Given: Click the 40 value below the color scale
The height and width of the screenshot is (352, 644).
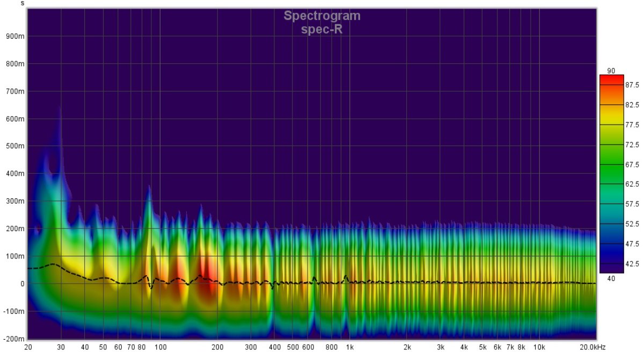Looking at the screenshot, I should 611,278.
